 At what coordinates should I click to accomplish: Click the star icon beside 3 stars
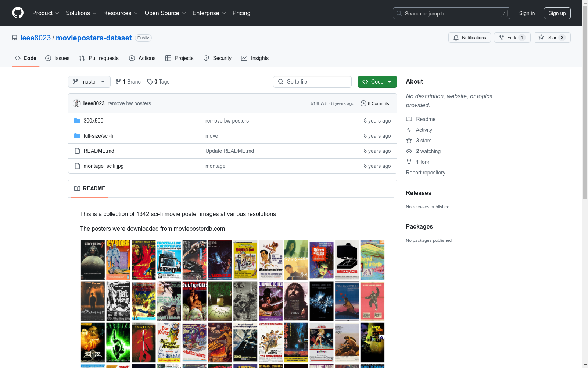coord(409,141)
